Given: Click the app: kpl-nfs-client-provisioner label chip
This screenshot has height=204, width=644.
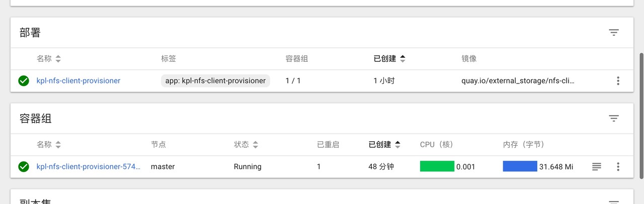Looking at the screenshot, I should click(215, 81).
